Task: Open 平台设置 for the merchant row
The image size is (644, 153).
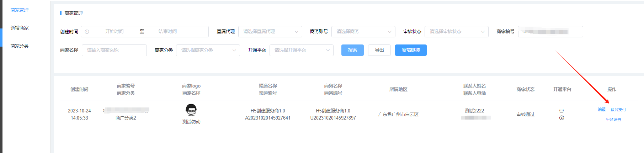Action: click(x=613, y=120)
